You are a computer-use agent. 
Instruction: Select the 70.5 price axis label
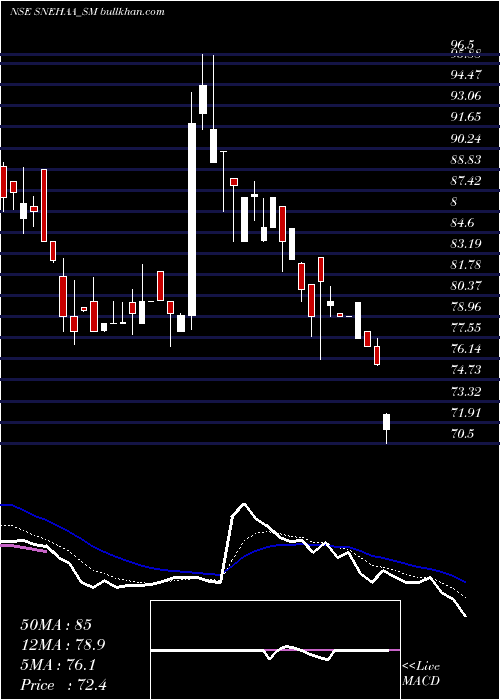462,433
